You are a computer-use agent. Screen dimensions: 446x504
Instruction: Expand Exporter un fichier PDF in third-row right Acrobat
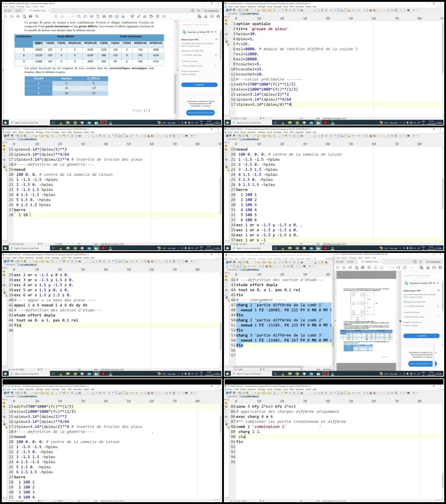click(x=438, y=283)
